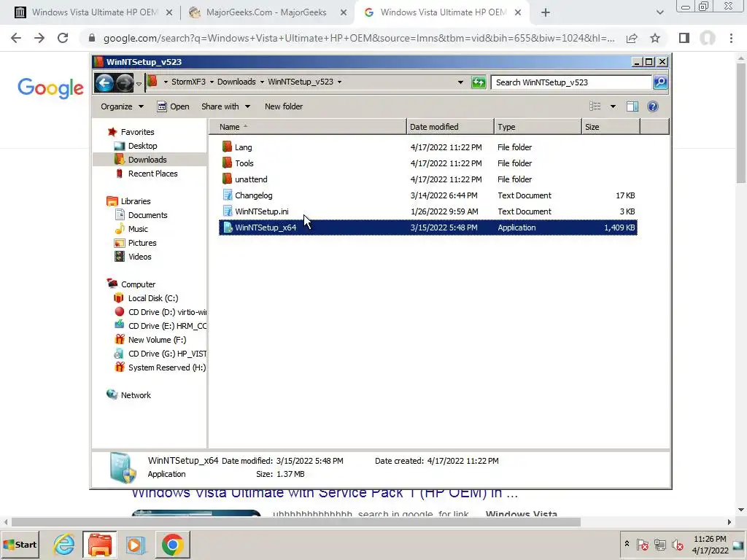747x560 pixels.
Task: Go forward in Explorer navigation
Action: click(125, 83)
